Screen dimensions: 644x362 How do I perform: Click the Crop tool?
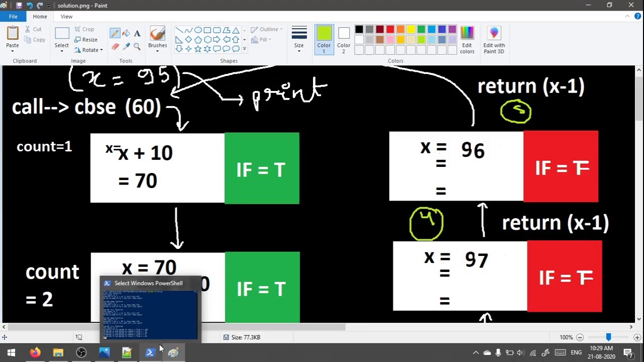pyautogui.click(x=84, y=29)
